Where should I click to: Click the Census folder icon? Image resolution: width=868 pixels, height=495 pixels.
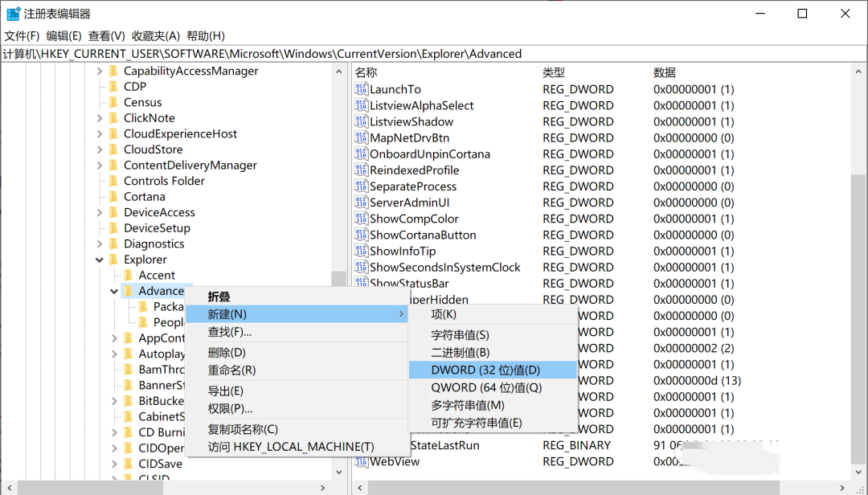click(x=114, y=102)
